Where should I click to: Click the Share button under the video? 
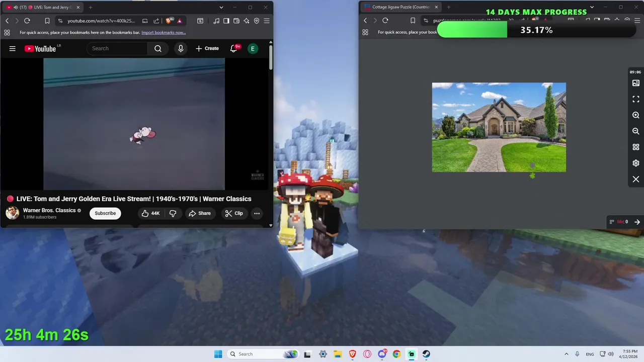(x=200, y=213)
